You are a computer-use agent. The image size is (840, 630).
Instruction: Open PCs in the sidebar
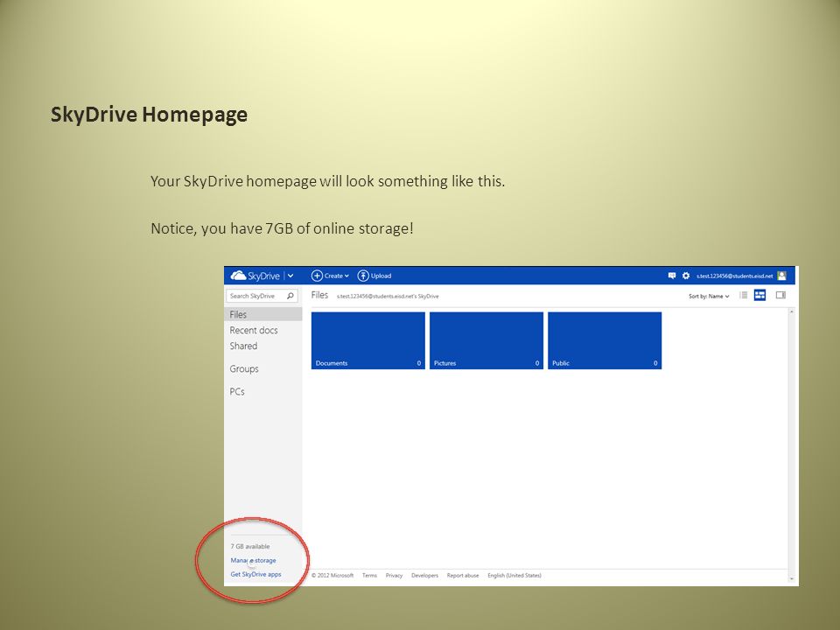237,392
